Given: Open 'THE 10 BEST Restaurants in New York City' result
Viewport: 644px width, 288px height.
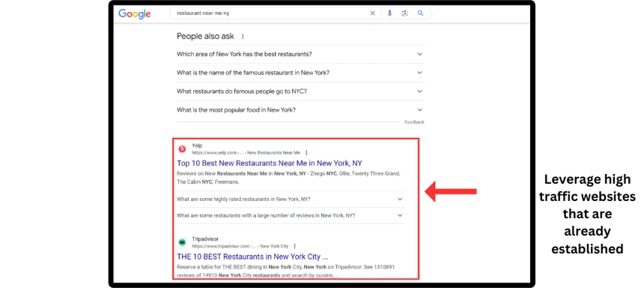Looking at the screenshot, I should 252,256.
